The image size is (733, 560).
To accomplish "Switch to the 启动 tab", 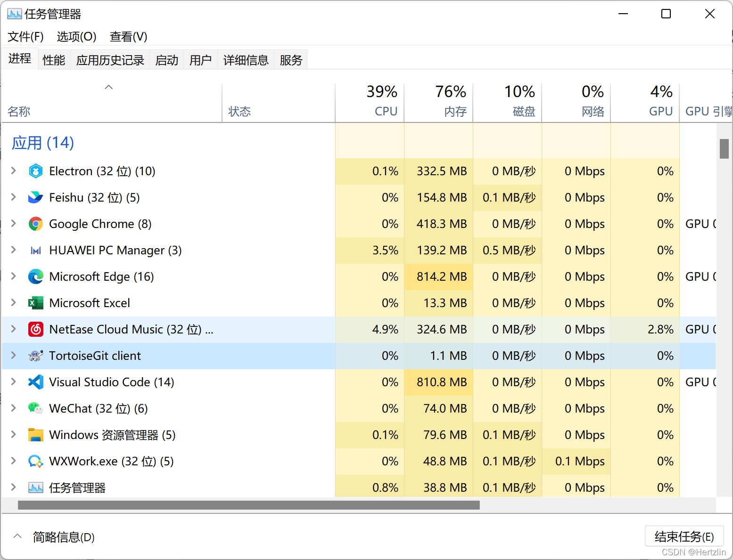I will [x=167, y=60].
